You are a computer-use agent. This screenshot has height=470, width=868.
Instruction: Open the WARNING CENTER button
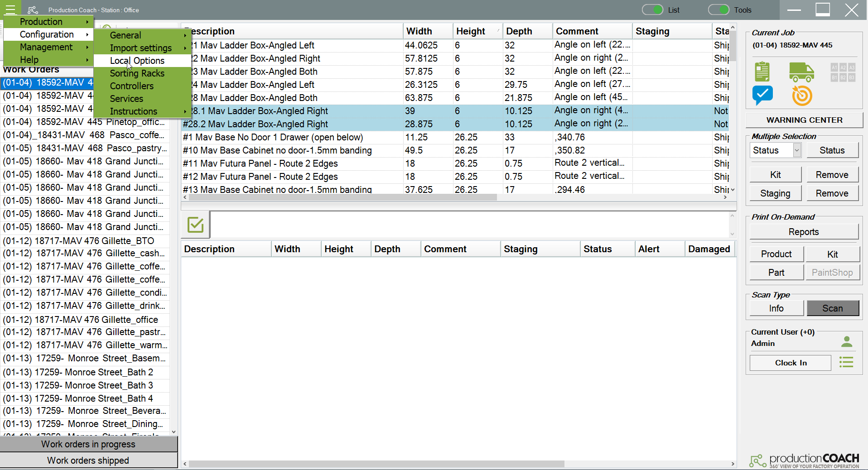click(804, 120)
